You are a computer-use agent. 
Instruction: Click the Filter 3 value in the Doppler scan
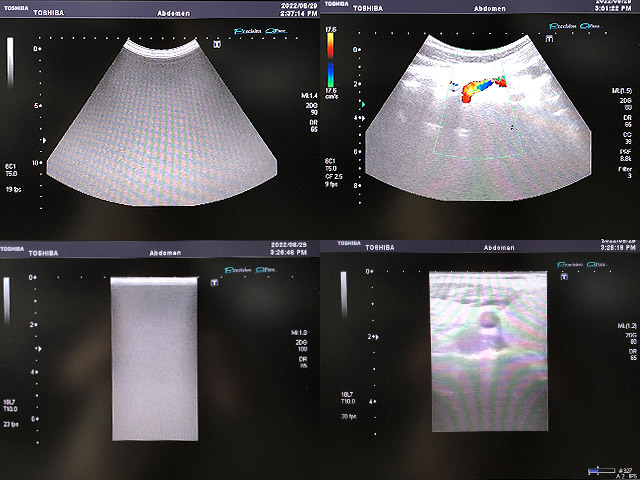(625, 172)
